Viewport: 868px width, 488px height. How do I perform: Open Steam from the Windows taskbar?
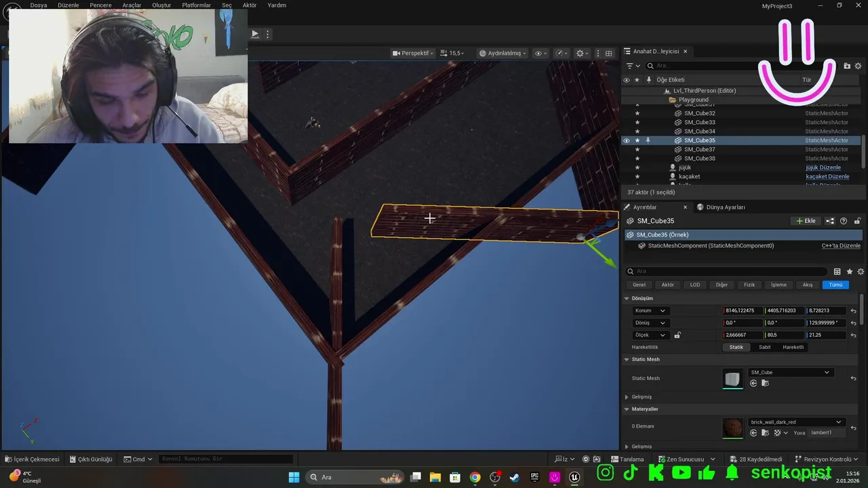coord(515,477)
